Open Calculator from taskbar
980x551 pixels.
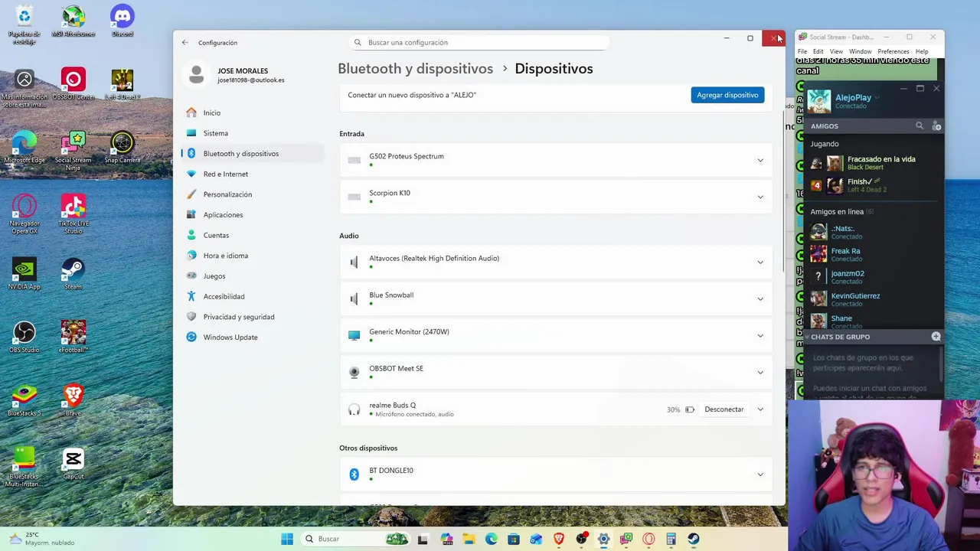click(671, 539)
